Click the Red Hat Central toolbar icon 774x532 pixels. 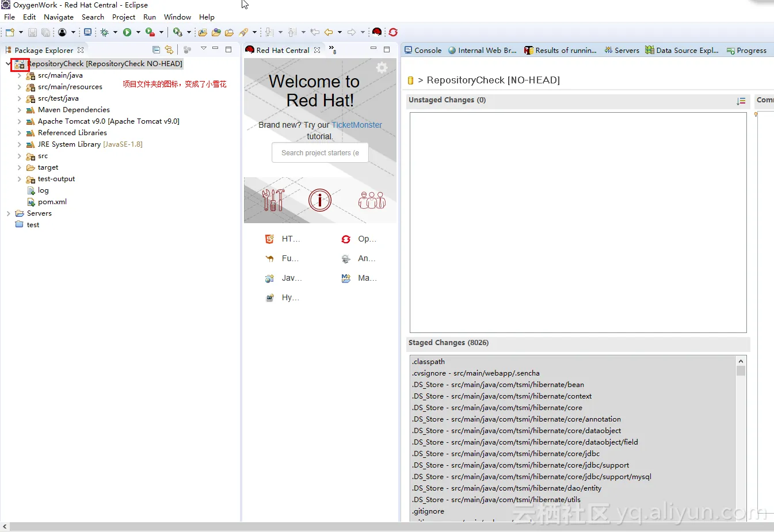click(x=377, y=32)
